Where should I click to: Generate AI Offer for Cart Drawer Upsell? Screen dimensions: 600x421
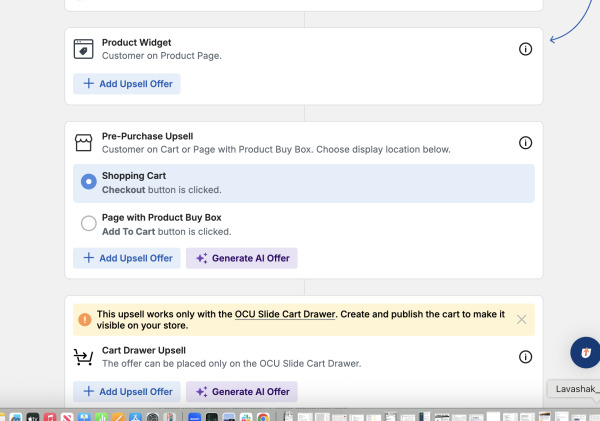point(242,392)
